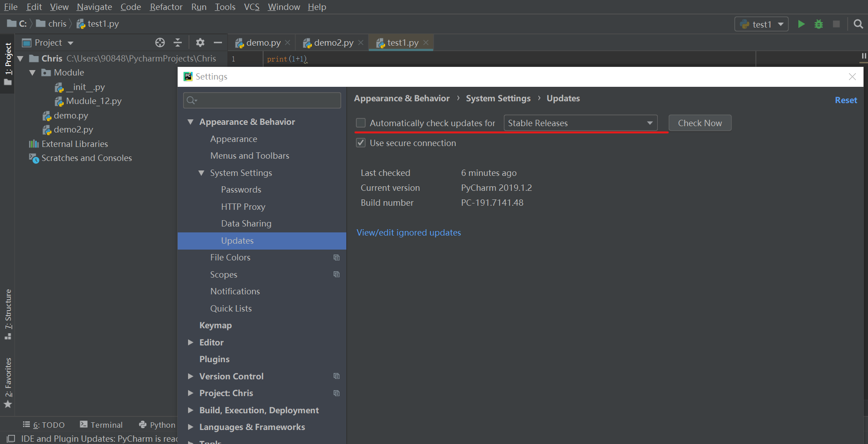Expand the Version Control settings group
This screenshot has width=868, height=444.
coord(191,376)
